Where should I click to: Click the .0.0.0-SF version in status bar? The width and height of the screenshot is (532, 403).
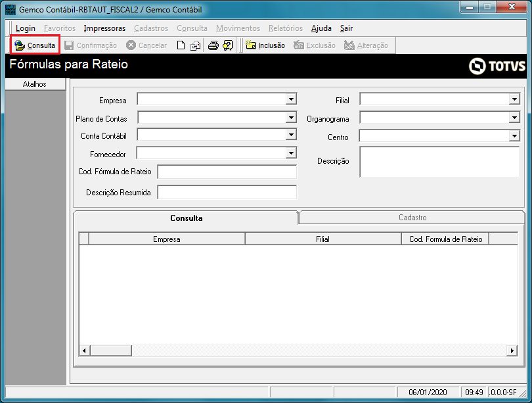[503, 392]
